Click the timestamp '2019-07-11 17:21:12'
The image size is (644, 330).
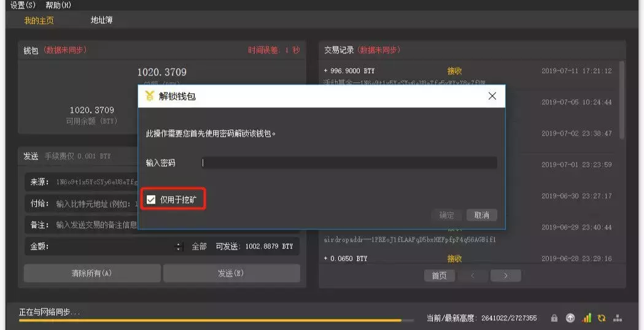tap(576, 71)
